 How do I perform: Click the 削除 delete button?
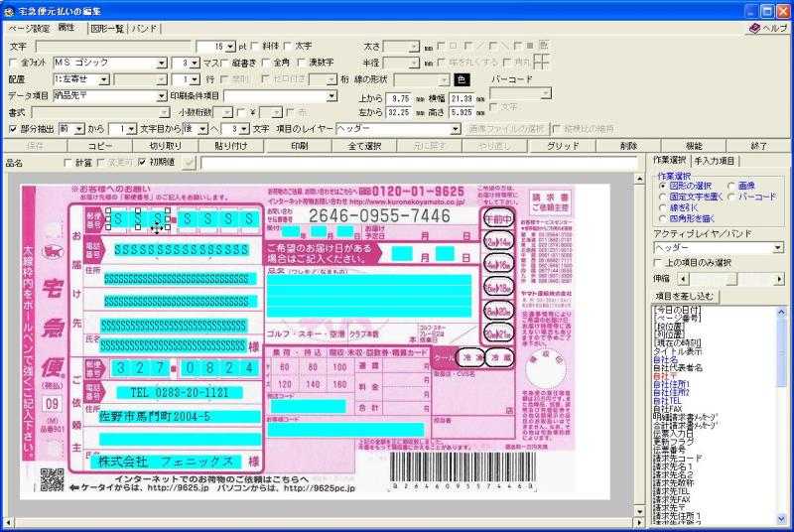(x=628, y=146)
